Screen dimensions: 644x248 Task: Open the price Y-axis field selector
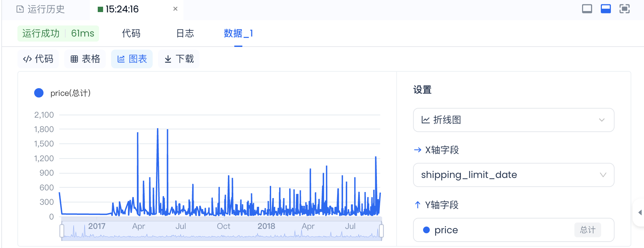coord(495,230)
